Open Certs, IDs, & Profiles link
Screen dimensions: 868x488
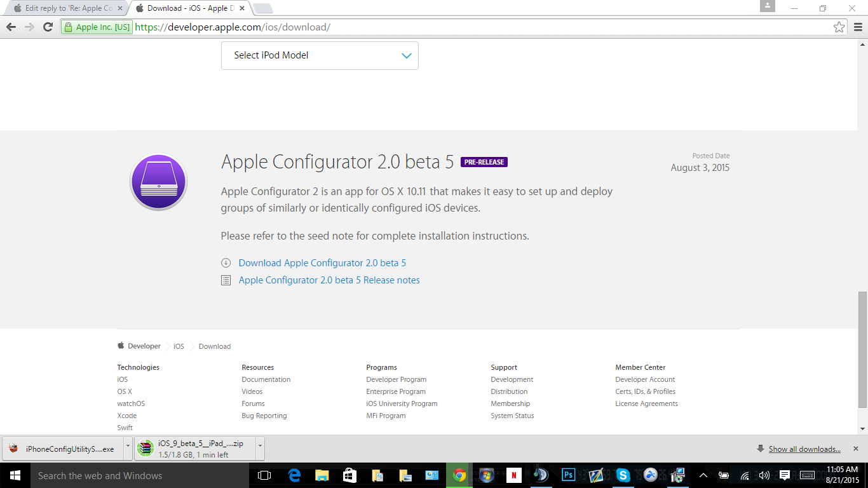pyautogui.click(x=645, y=391)
